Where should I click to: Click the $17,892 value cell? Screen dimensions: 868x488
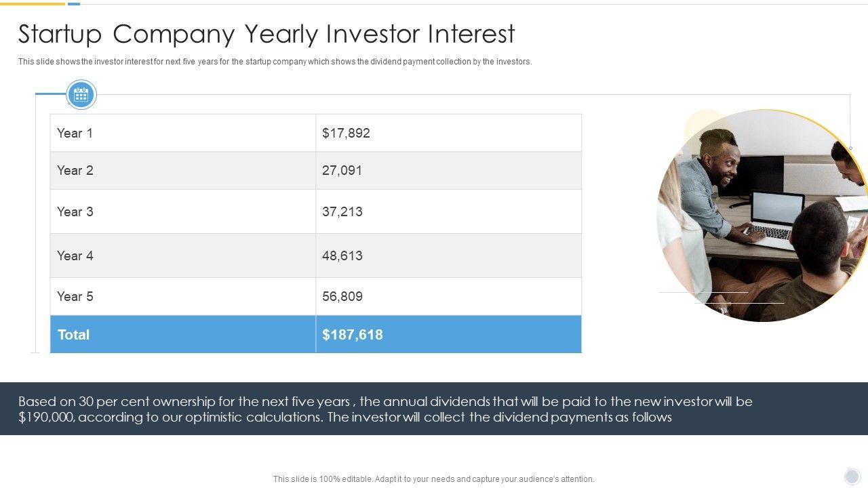pyautogui.click(x=448, y=133)
